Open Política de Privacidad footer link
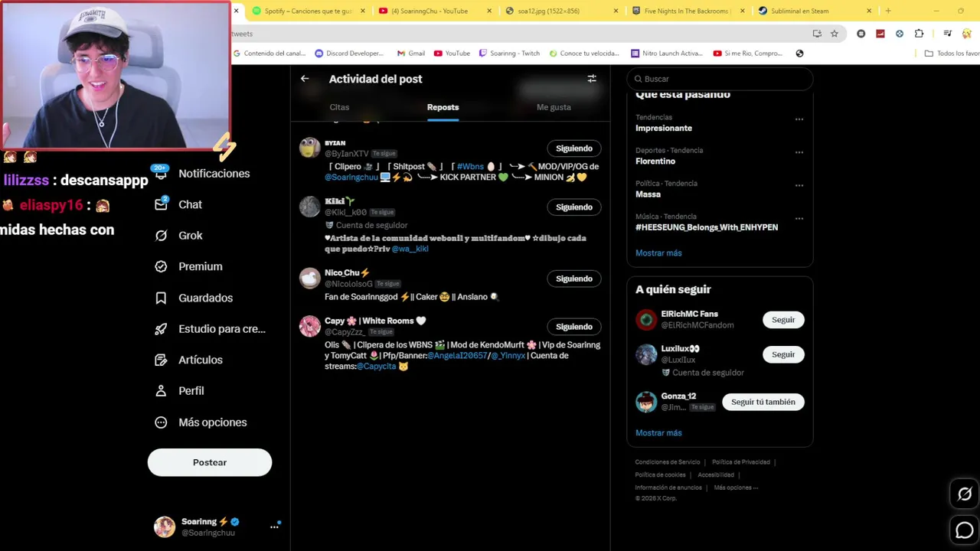Screen dimensions: 980x551 click(x=741, y=462)
